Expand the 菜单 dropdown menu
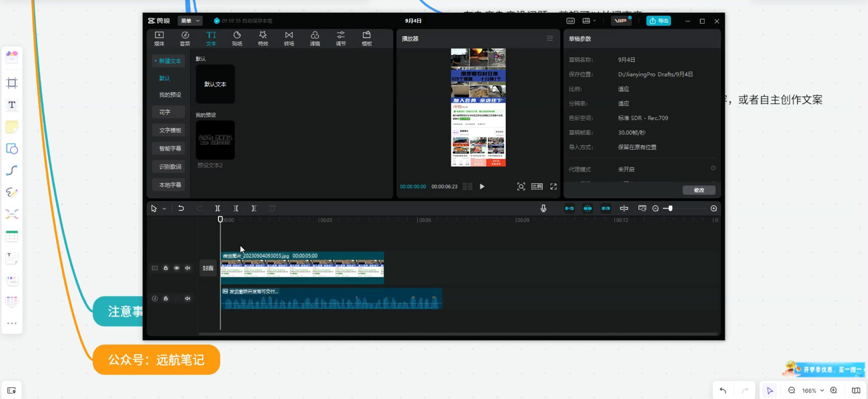 click(x=190, y=21)
